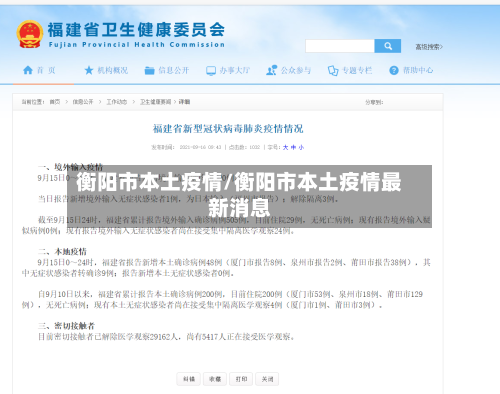Click the national emblem logo
The width and height of the screenshot is (500, 394).
pos(30,34)
